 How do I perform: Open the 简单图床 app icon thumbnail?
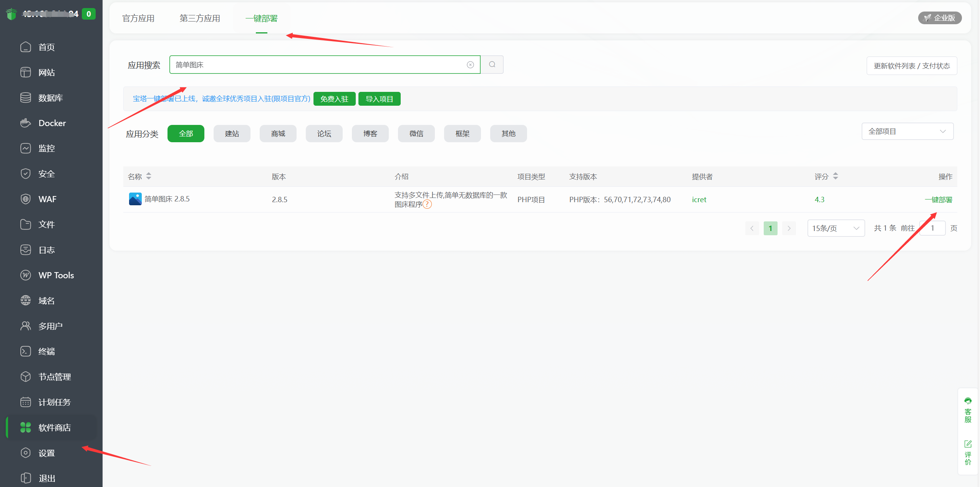pos(135,199)
